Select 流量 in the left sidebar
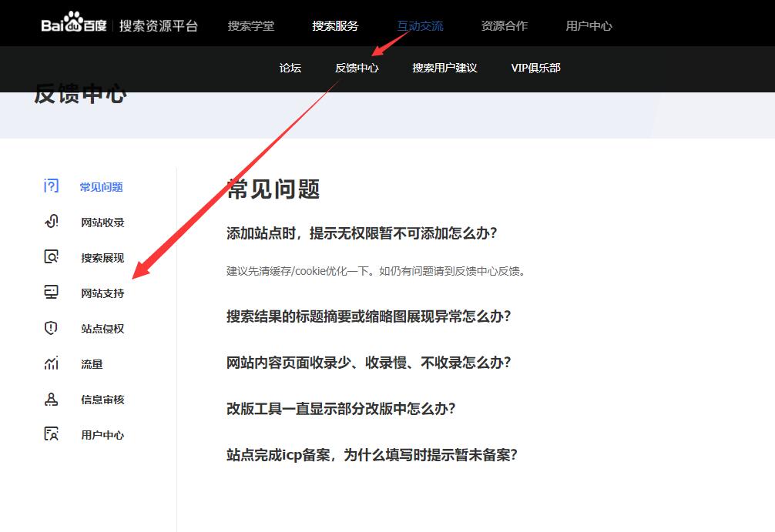The height and width of the screenshot is (532, 775). 92,364
